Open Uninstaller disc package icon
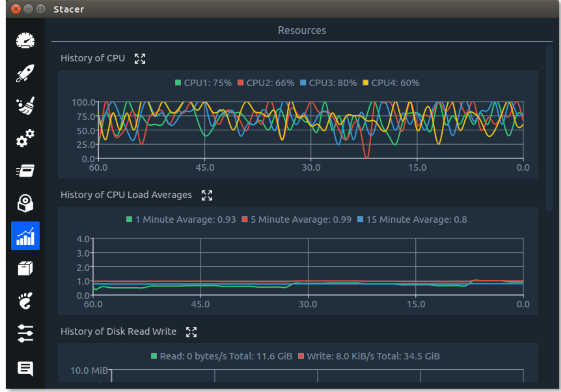 25,203
